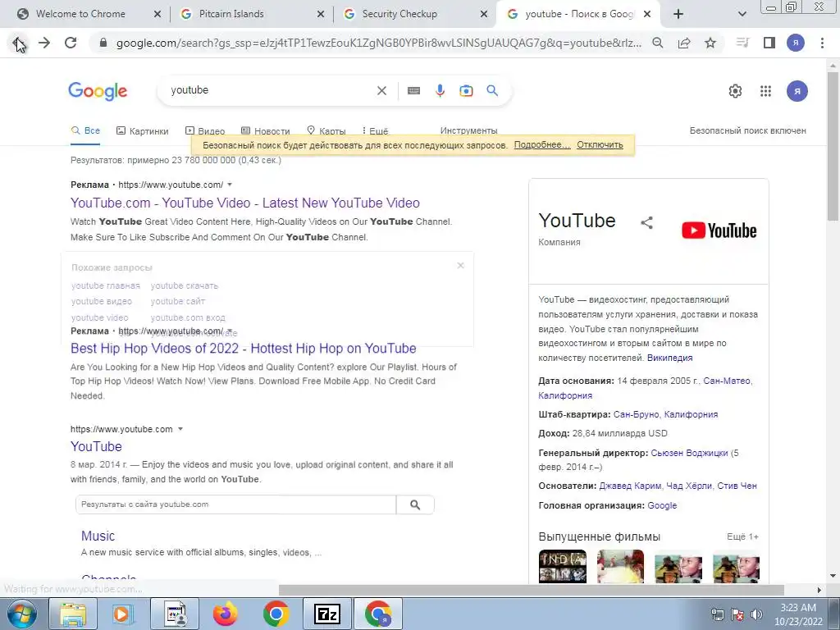Open Google apps grid
The image size is (840, 630).
(x=765, y=91)
